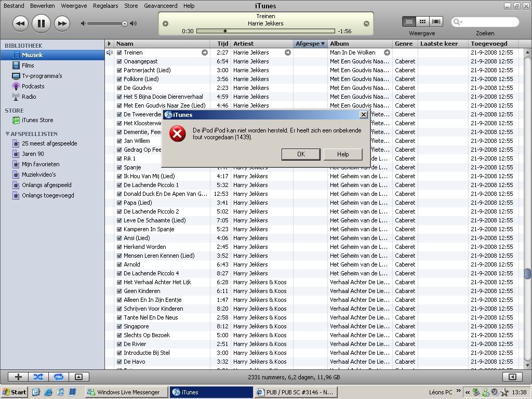Uncheck the Onaangepast track checkbox
The width and height of the screenshot is (532, 399).
[119, 61]
